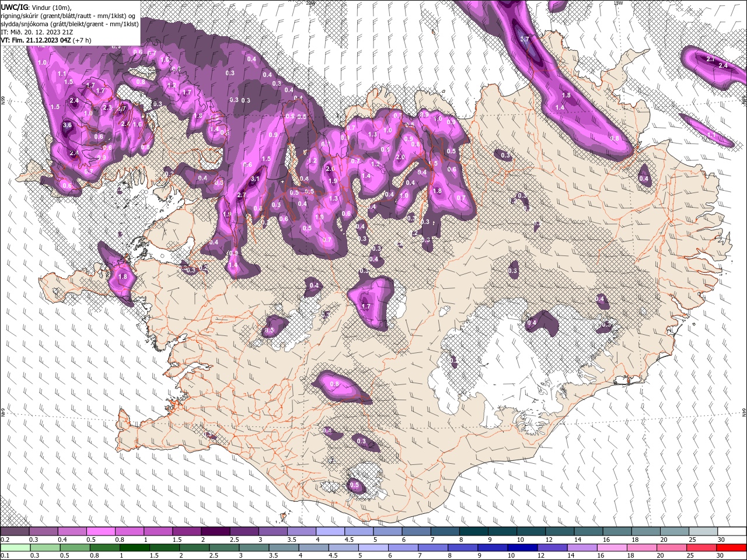
Task: Click pale green rain swatch 0.1 to 0.3
Action: pyautogui.click(x=15, y=547)
